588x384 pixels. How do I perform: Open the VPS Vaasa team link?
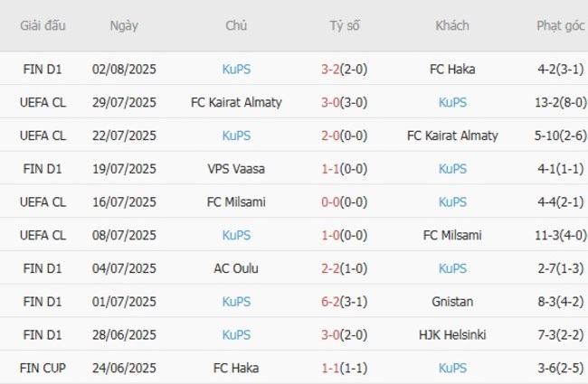pyautogui.click(x=236, y=169)
